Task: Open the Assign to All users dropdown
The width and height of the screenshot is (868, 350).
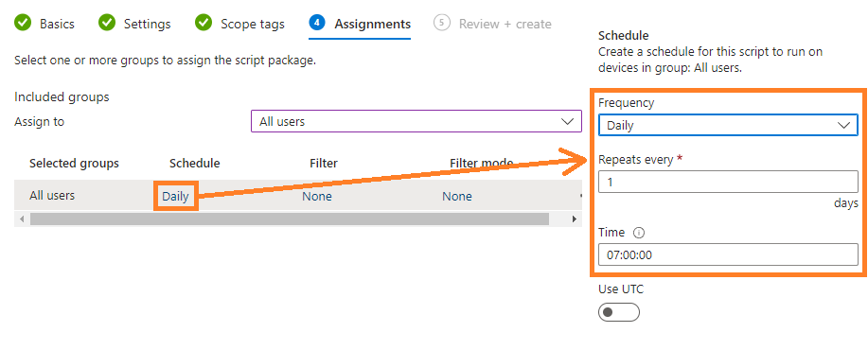Action: pyautogui.click(x=416, y=121)
